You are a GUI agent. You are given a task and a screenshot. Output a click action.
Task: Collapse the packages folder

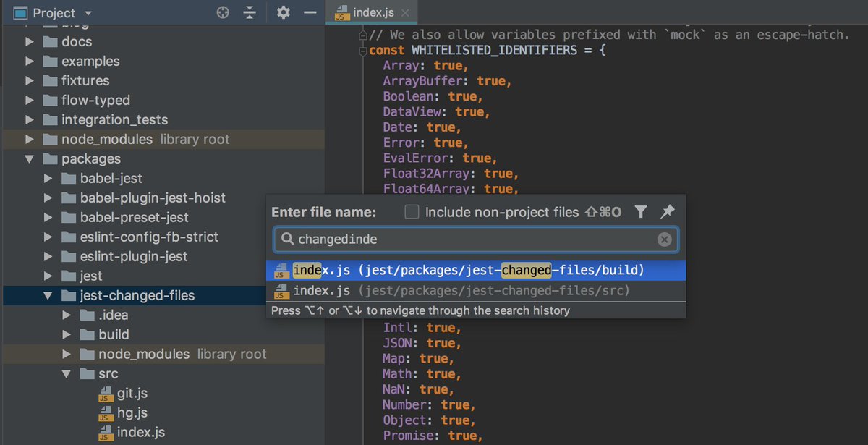click(30, 159)
